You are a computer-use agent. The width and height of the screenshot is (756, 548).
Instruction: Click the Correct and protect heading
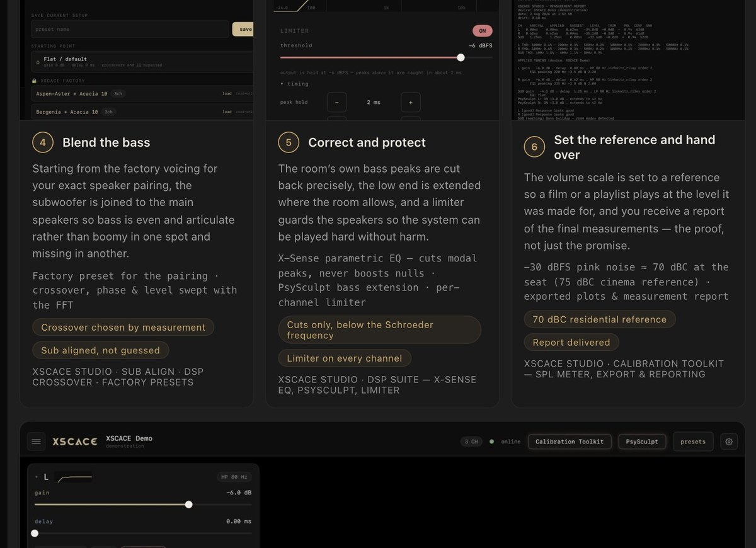[x=367, y=142]
